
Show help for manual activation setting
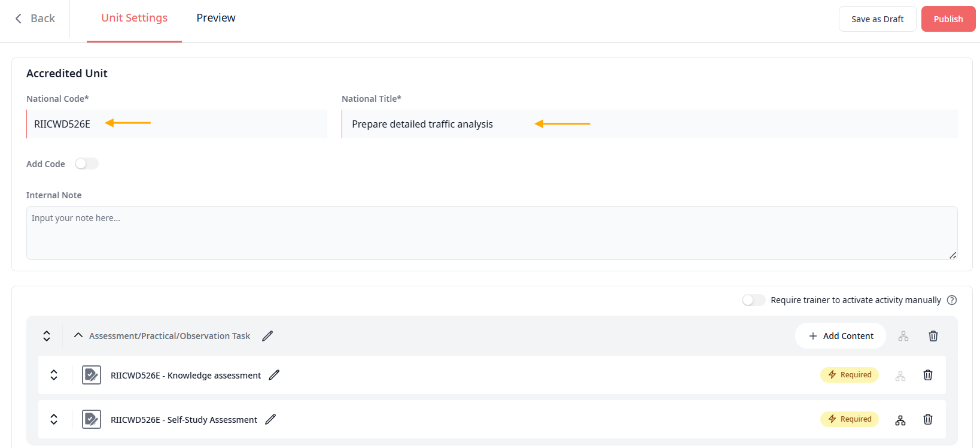tap(952, 300)
